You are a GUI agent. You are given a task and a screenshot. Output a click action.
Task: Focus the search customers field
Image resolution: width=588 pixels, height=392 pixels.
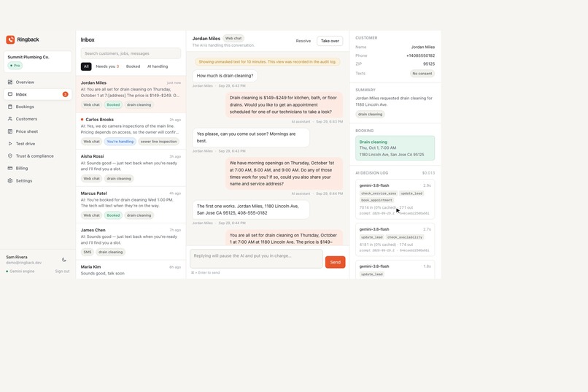click(x=131, y=53)
